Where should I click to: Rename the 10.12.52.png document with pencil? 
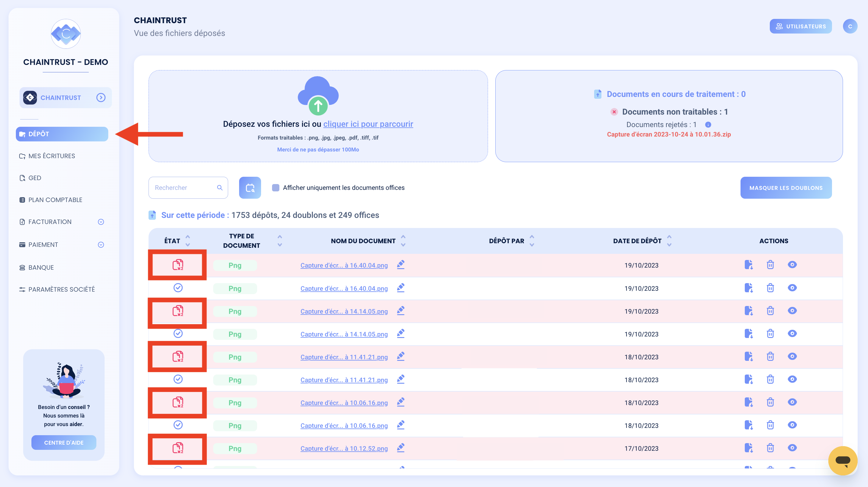[x=400, y=448]
